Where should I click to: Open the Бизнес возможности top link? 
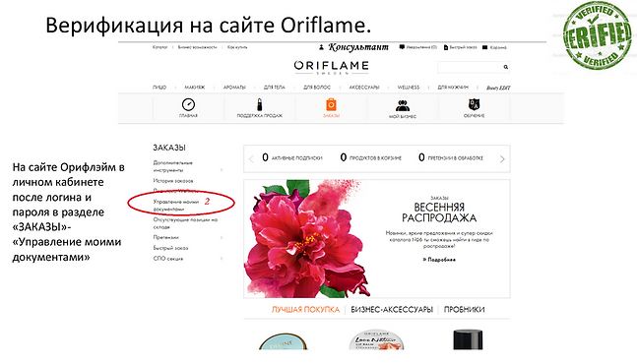198,47
